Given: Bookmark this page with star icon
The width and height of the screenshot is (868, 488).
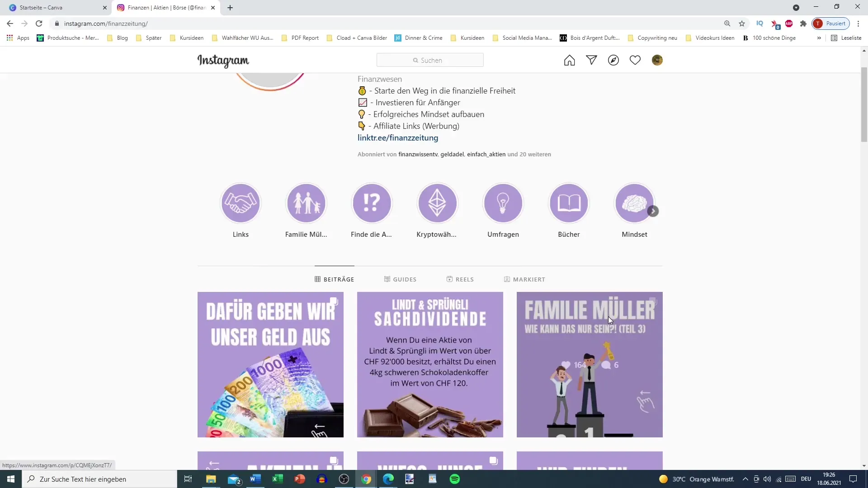Looking at the screenshot, I should (742, 23).
